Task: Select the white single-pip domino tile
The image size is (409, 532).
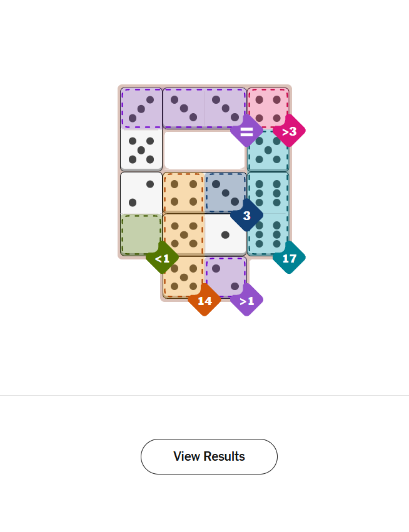Action: 225,235
